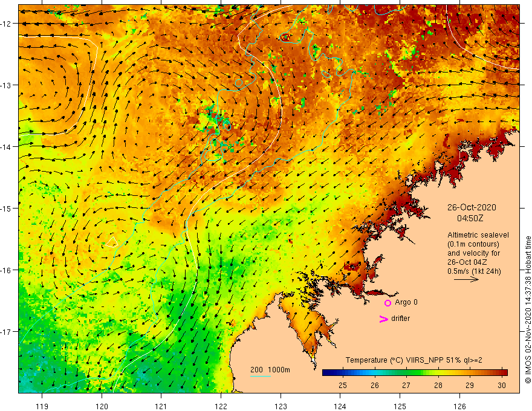Click the magenta Argo 0 circle marker
The image size is (532, 411).
tap(388, 303)
